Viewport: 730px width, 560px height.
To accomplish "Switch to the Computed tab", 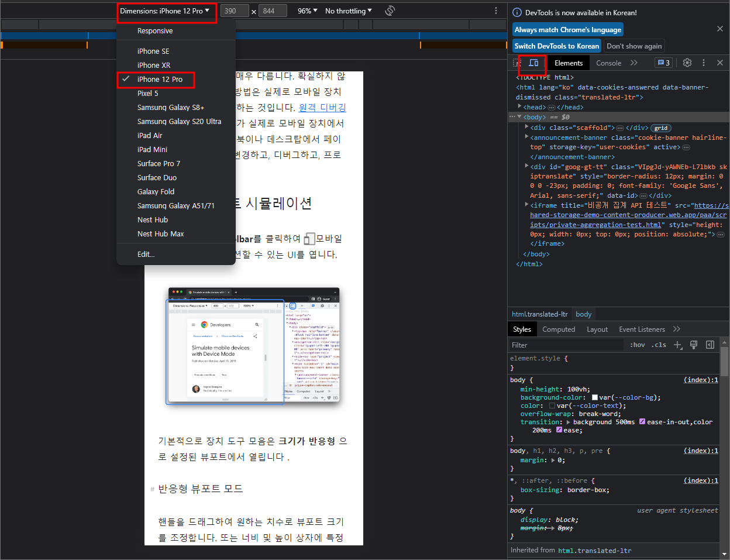I will (x=559, y=329).
